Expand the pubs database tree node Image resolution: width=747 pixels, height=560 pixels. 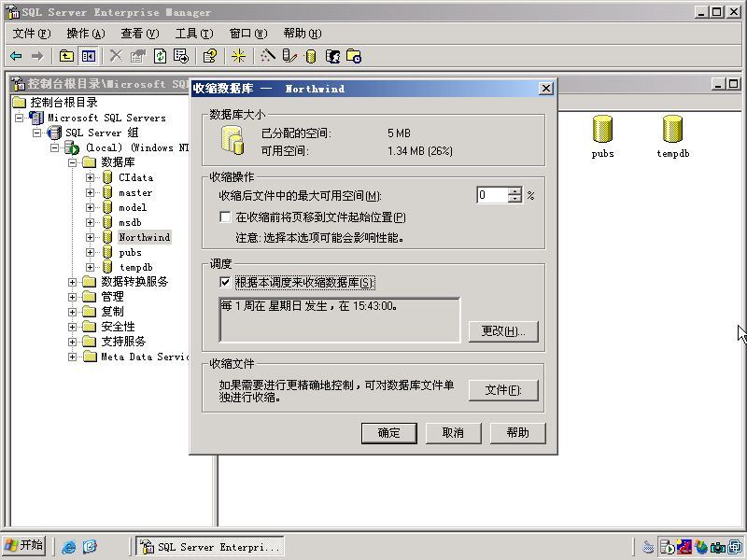click(x=90, y=252)
